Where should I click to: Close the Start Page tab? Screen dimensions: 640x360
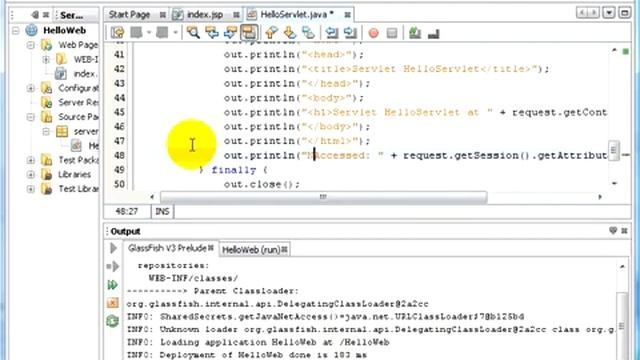(162, 15)
